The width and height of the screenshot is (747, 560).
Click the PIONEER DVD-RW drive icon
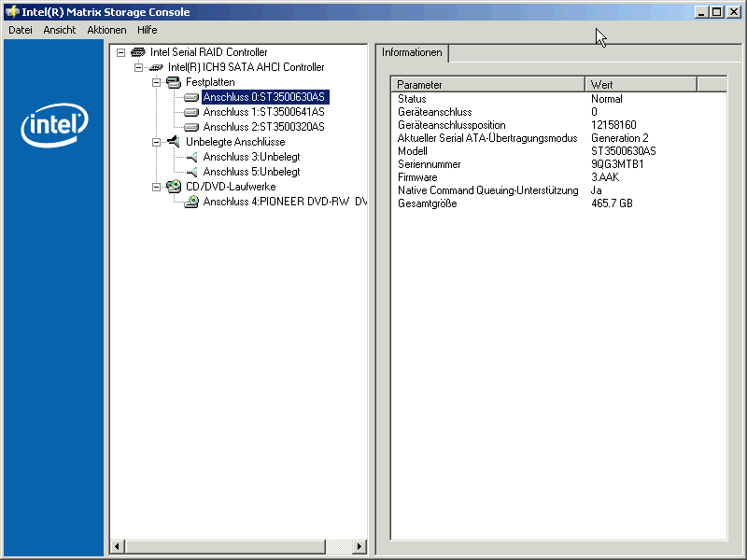[191, 202]
